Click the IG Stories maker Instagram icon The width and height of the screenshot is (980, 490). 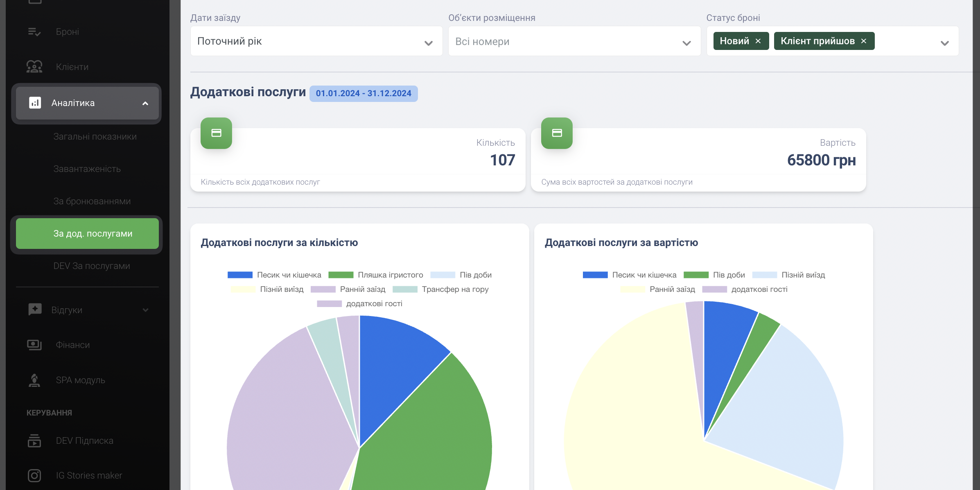34,476
